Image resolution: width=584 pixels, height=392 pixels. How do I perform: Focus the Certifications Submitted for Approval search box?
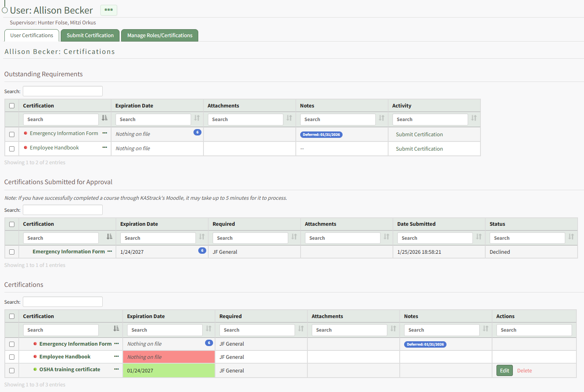click(63, 210)
